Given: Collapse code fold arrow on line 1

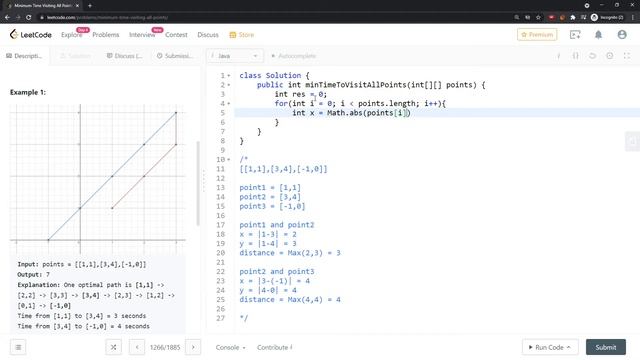Looking at the screenshot, I should (x=229, y=76).
